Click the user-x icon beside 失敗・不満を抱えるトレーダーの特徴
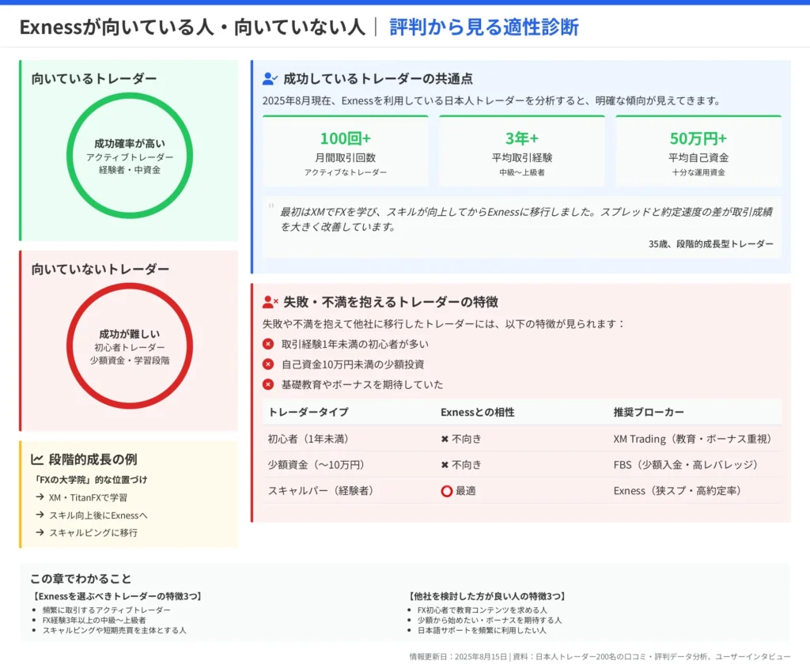Image resolution: width=810 pixels, height=672 pixels. click(271, 302)
